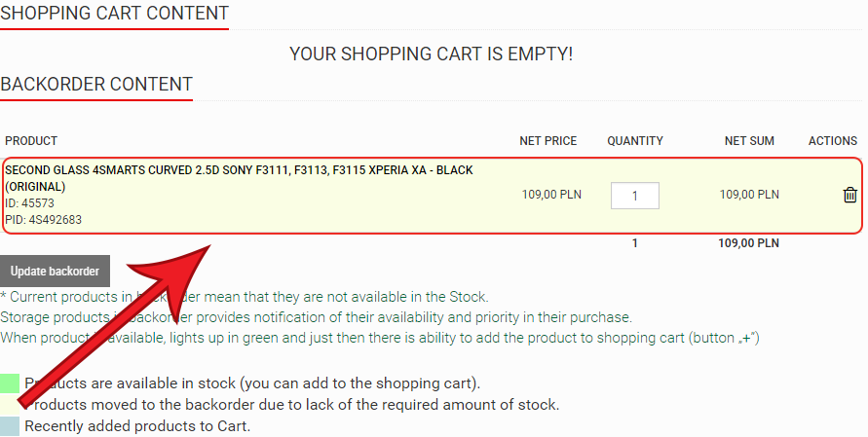This screenshot has width=868, height=437.
Task: Click the Backorder Content heading
Action: click(x=96, y=84)
